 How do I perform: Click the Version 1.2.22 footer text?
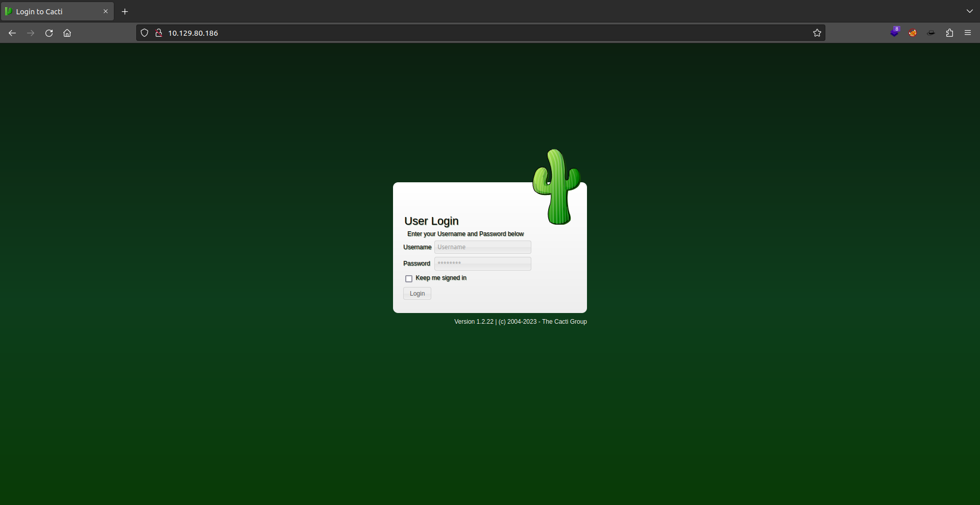pyautogui.click(x=521, y=322)
